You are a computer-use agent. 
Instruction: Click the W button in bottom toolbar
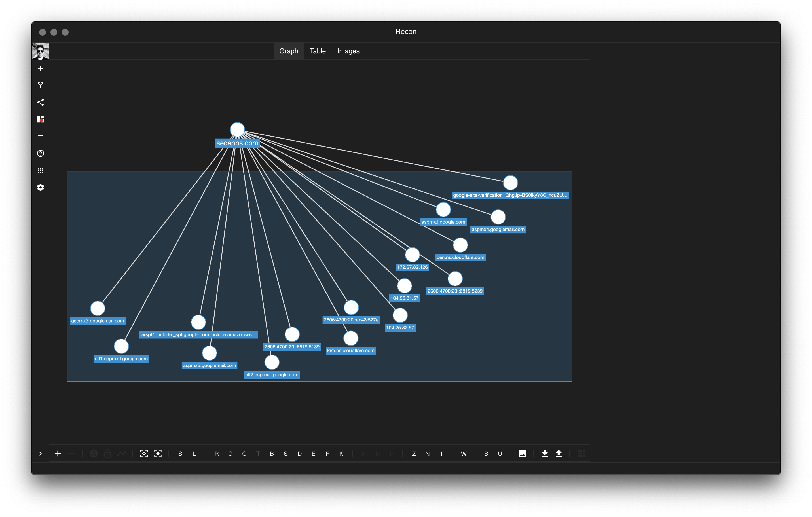pyautogui.click(x=464, y=454)
